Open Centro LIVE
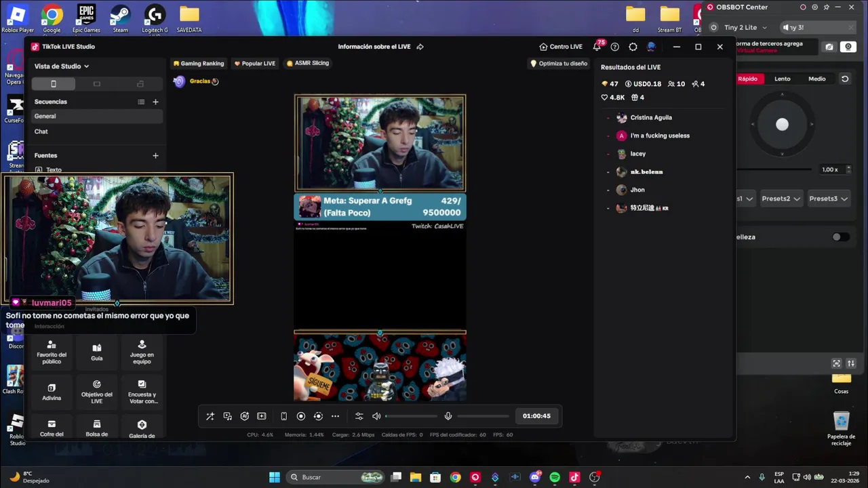This screenshot has height=488, width=868. coord(561,47)
